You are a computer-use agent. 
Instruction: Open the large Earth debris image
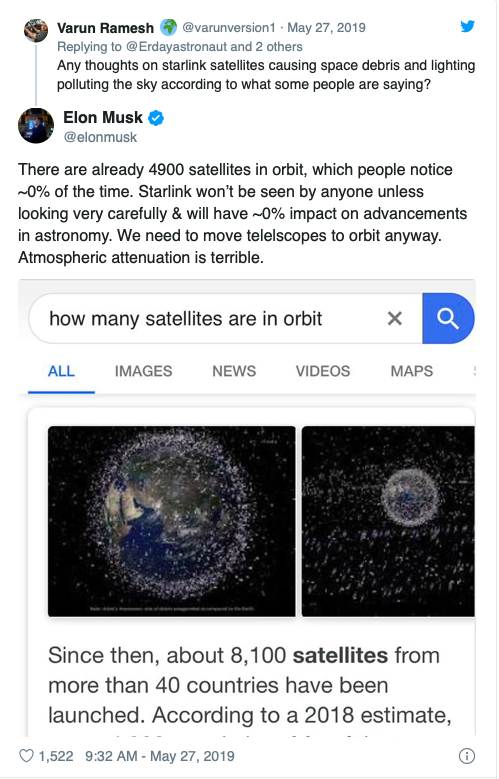point(171,521)
